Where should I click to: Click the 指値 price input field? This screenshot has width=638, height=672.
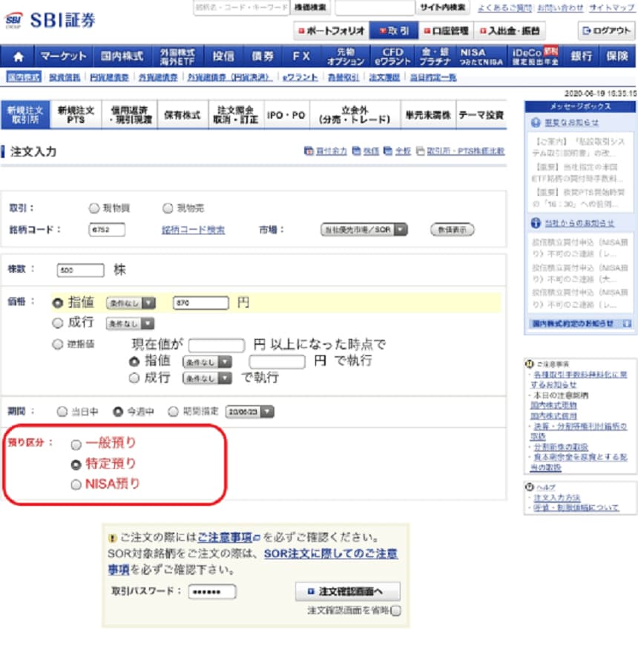coord(200,303)
